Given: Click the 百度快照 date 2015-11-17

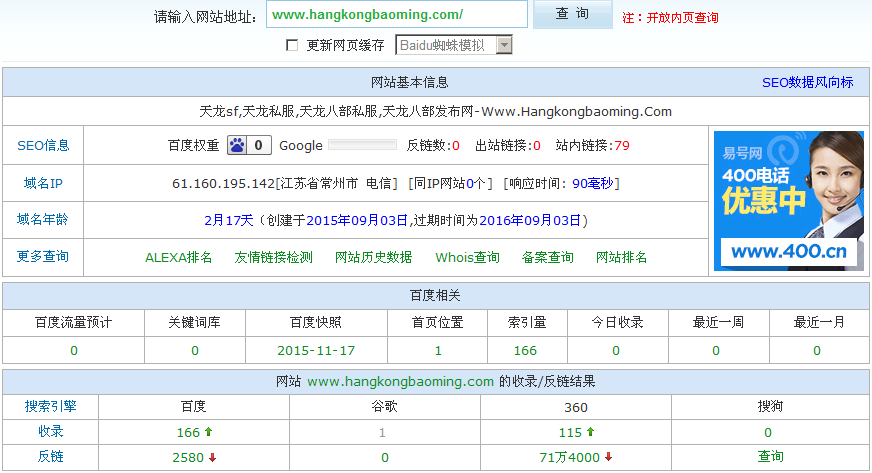Looking at the screenshot, I should point(316,351).
